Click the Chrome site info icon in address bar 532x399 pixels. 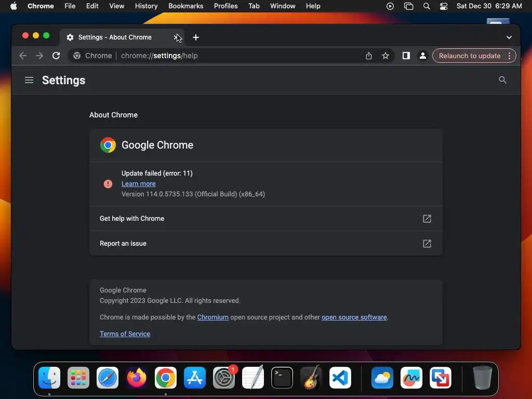click(x=77, y=56)
